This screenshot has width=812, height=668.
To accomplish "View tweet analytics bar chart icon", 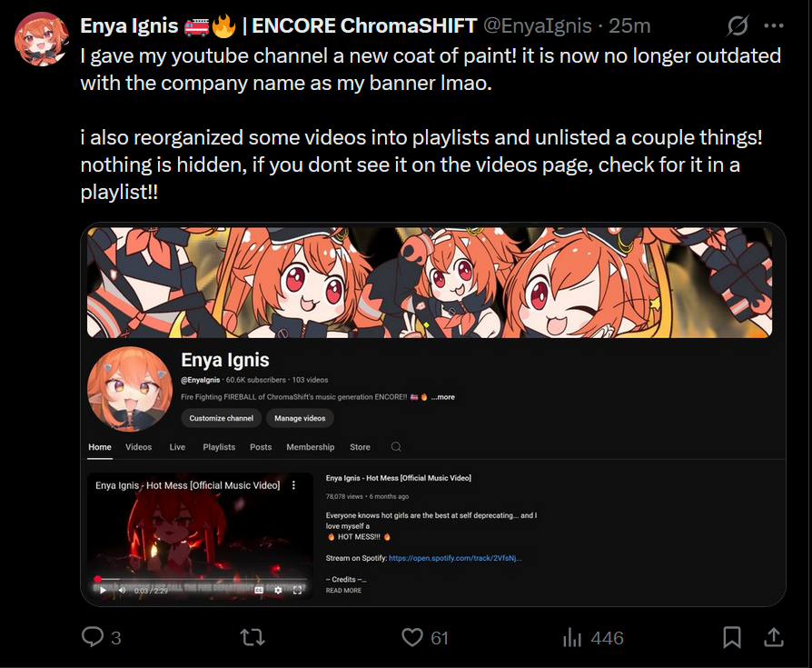I will (x=572, y=637).
